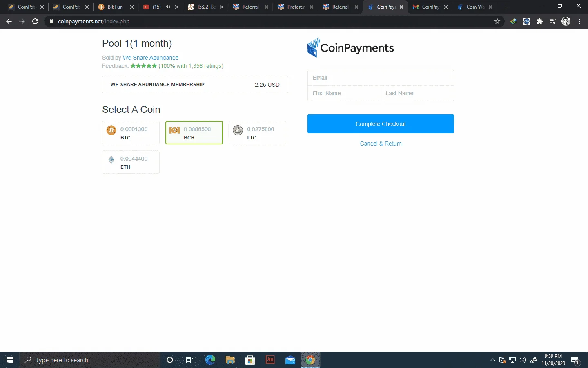This screenshot has height=368, width=588.
Task: Open network settings from the tray icon
Action: tap(512, 360)
